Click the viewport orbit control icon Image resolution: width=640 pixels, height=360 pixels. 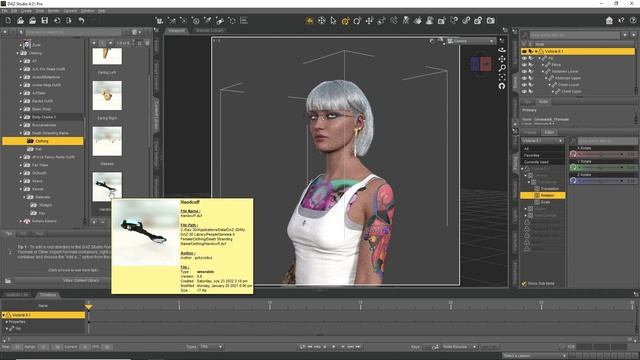pos(502,50)
